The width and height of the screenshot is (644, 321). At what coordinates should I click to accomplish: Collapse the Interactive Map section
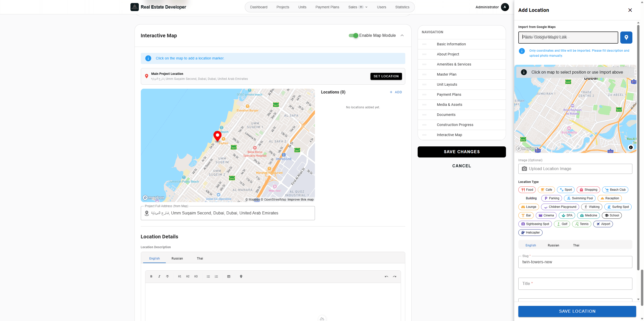point(402,36)
